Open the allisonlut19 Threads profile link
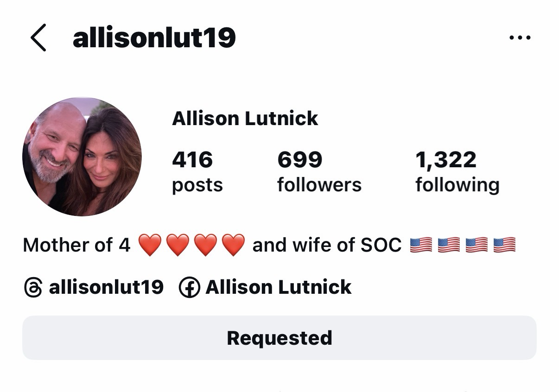This screenshot has width=559, height=392. click(106, 287)
